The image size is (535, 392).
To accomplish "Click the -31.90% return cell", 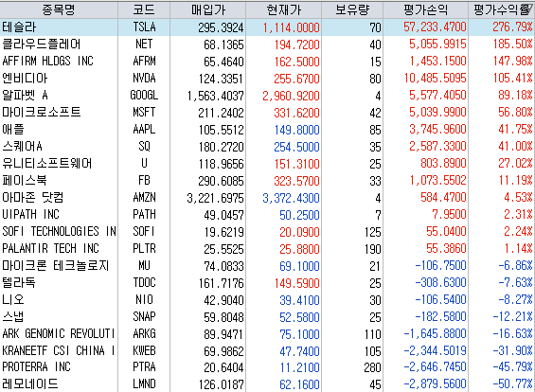I will (512, 350).
